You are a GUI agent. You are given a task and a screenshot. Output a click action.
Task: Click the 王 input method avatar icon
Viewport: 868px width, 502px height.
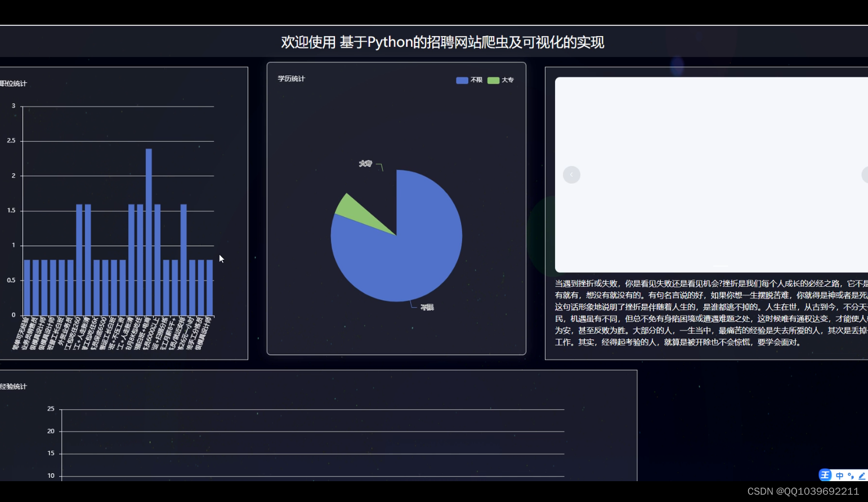click(x=825, y=475)
